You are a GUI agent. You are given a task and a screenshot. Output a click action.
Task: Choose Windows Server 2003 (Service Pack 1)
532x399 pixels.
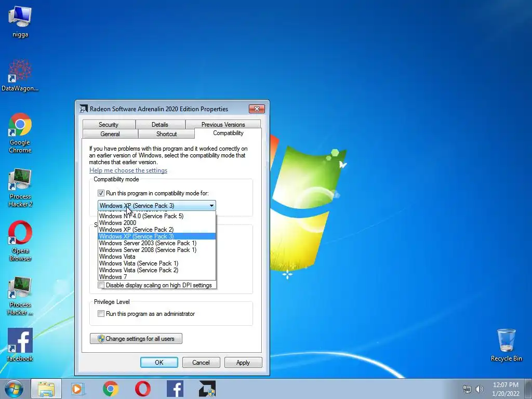pyautogui.click(x=157, y=243)
